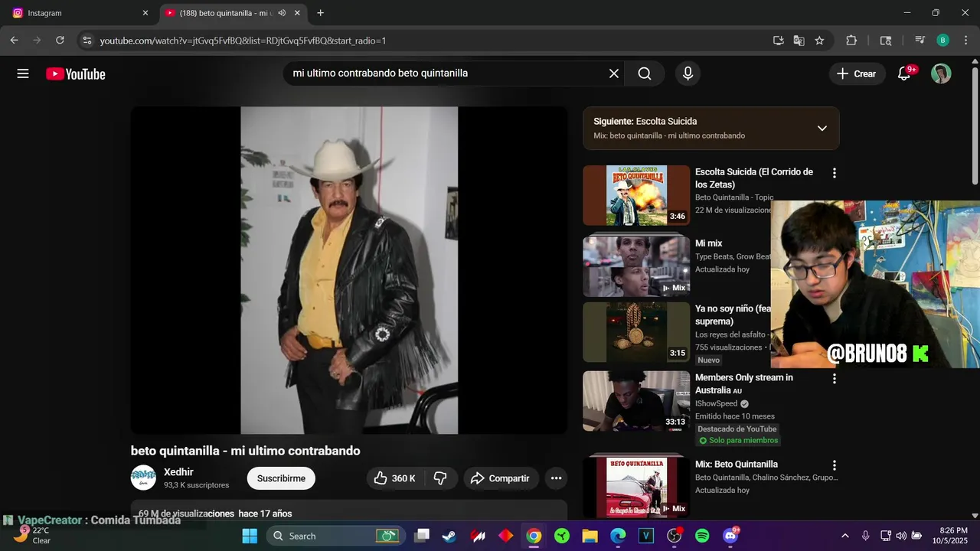The image size is (980, 551).
Task: Dislike the video with thumbs-down
Action: pyautogui.click(x=440, y=478)
